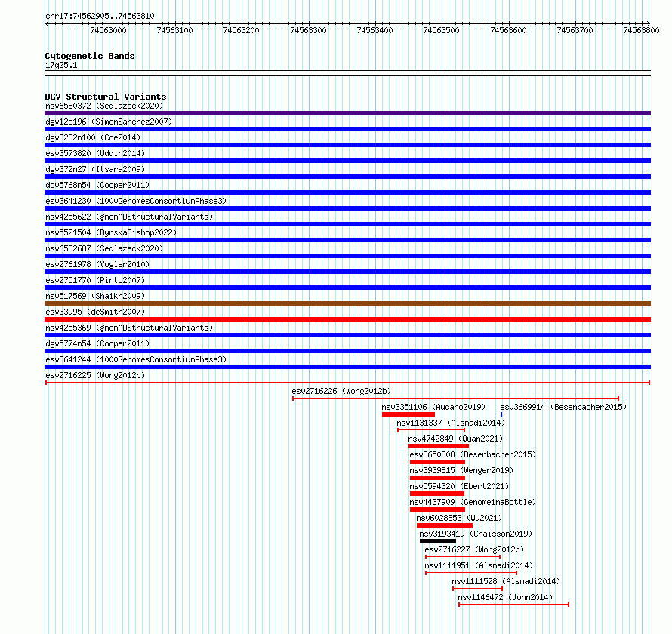The height and width of the screenshot is (634, 672).
Task: Click the small blue mark under esv3669914
Action: 501,414
